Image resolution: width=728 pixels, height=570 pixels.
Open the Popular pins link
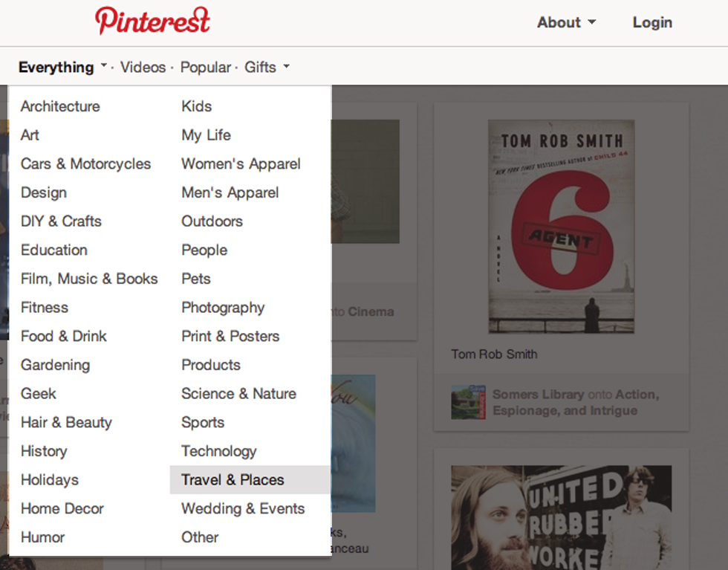[206, 67]
